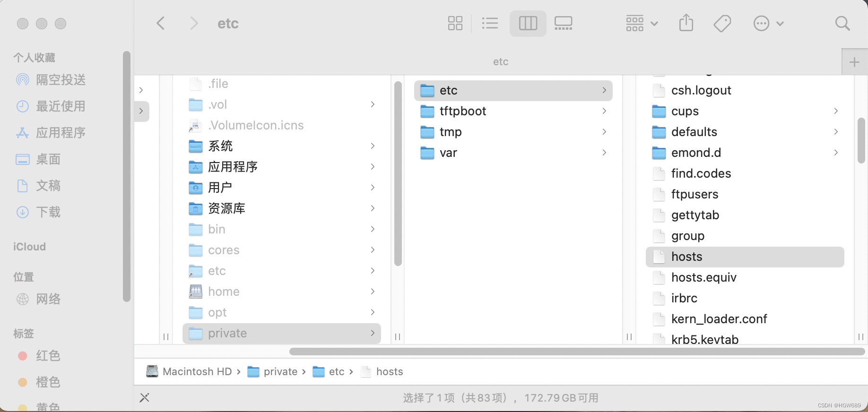This screenshot has width=868, height=412.
Task: Open 应用程序 in sidebar
Action: pyautogui.click(x=51, y=133)
